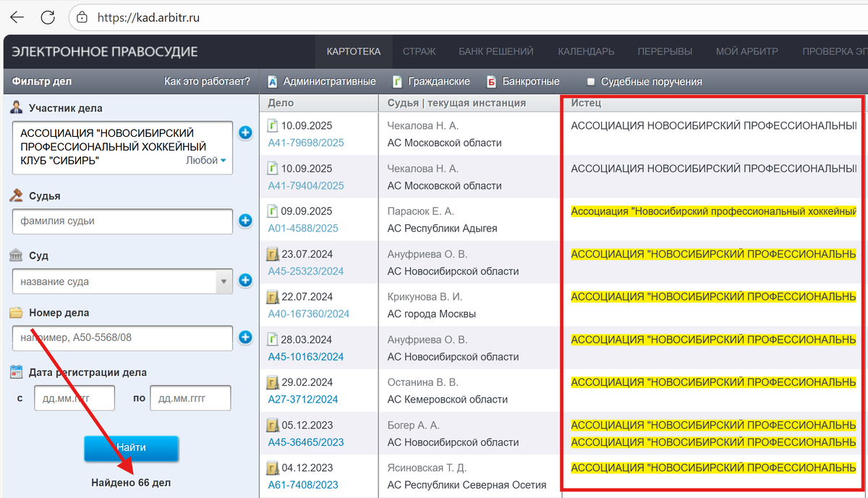This screenshot has width=868, height=498.
Task: Open case link А45-36465/2023
Action: pos(306,442)
